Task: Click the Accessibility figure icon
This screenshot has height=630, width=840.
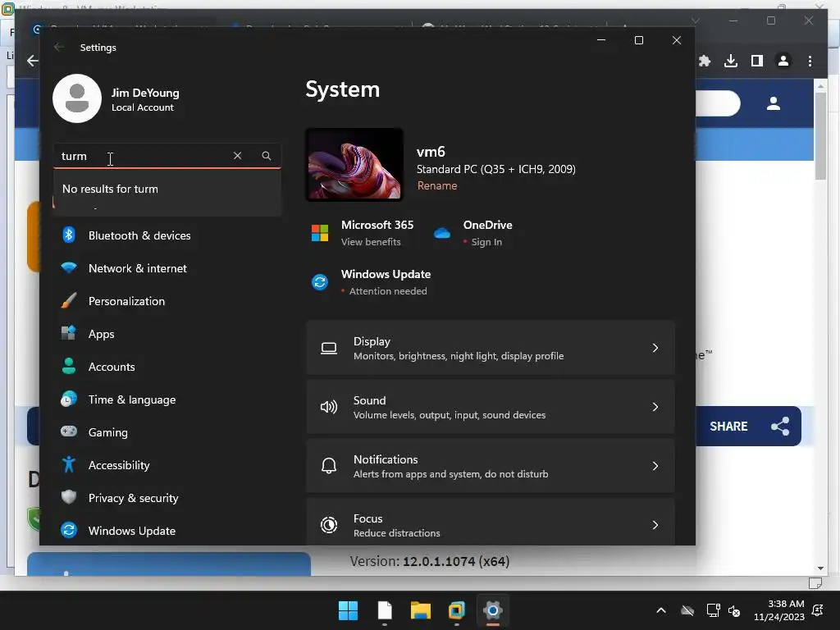Action: tap(69, 464)
